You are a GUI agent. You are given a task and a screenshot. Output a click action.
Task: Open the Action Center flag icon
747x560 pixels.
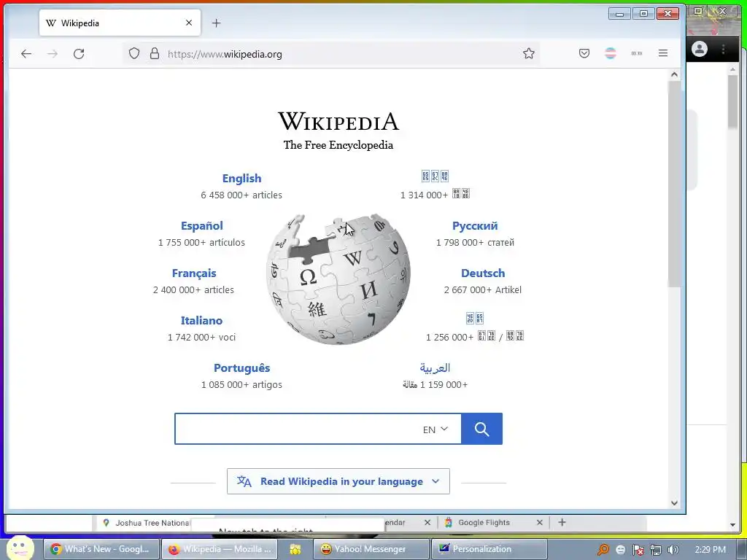pos(638,550)
